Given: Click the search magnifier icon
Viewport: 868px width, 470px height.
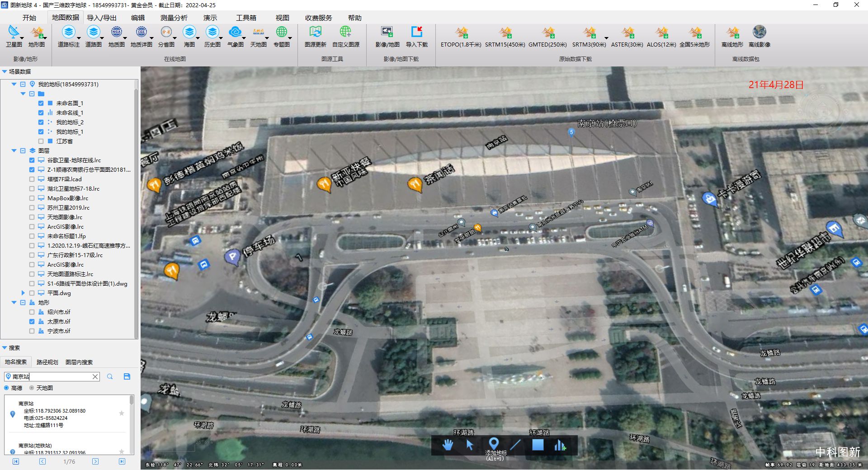Looking at the screenshot, I should pos(110,376).
